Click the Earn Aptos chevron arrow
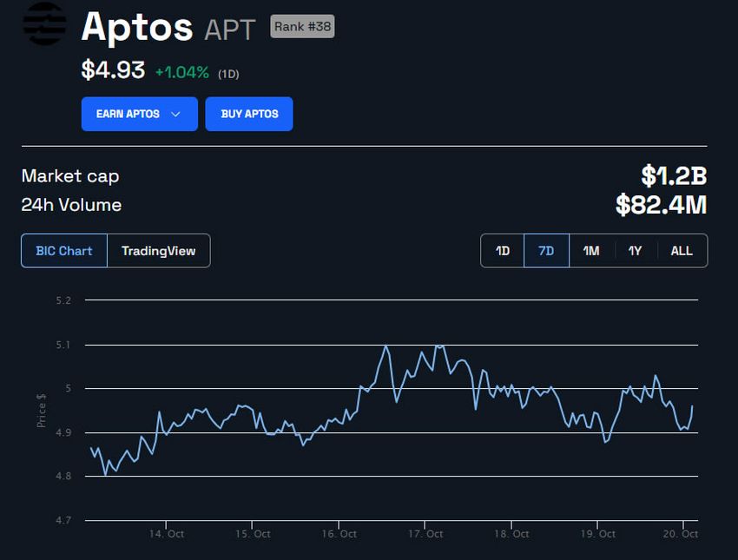 [180, 114]
